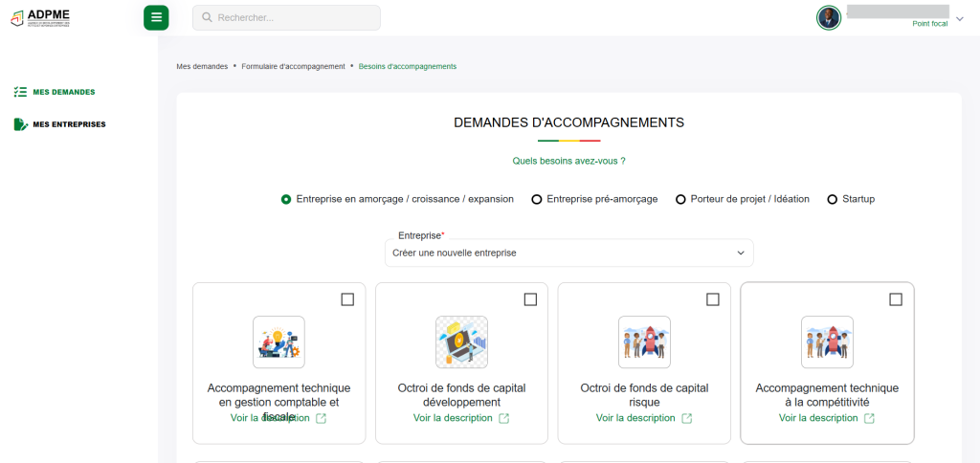Click the search magnifier icon
The image size is (980, 463).
pos(206,17)
